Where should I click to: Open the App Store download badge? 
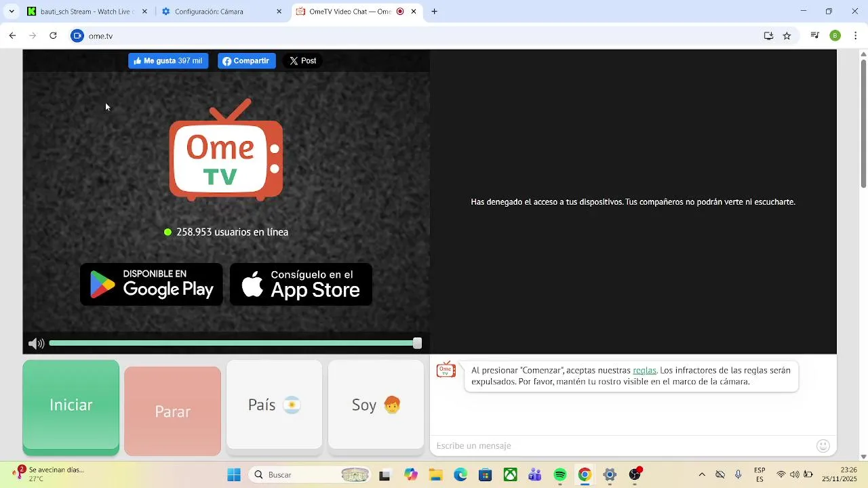point(301,285)
